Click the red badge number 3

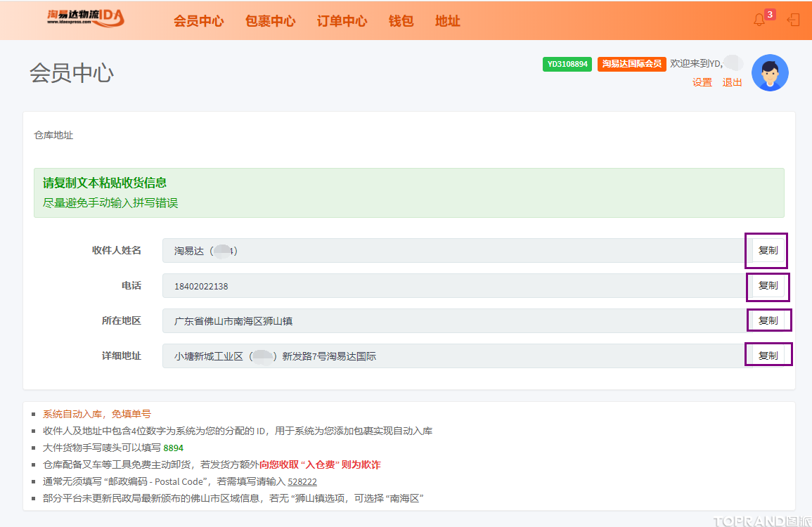point(770,15)
